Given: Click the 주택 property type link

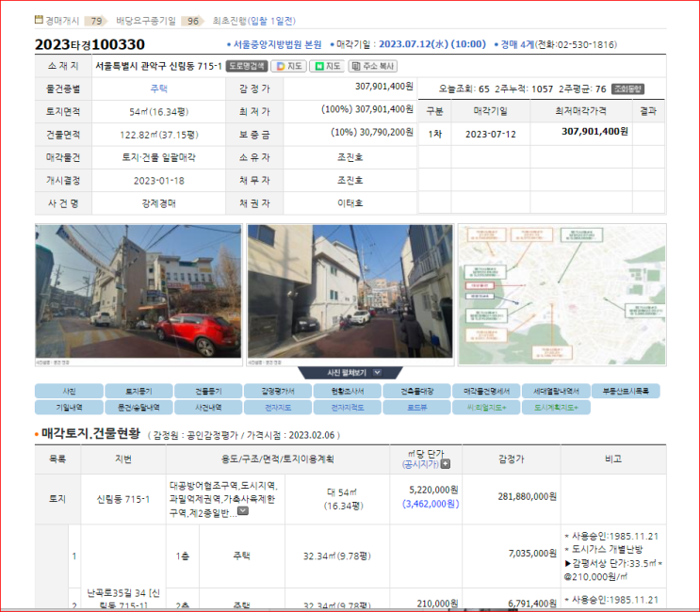Looking at the screenshot, I should coord(159,89).
